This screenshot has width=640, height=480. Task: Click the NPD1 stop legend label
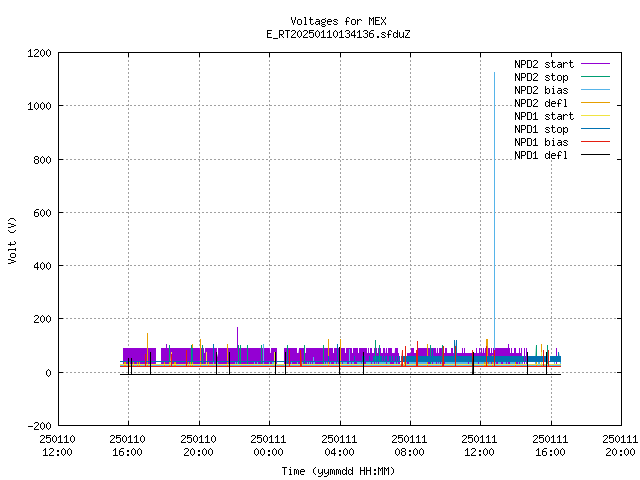point(541,129)
